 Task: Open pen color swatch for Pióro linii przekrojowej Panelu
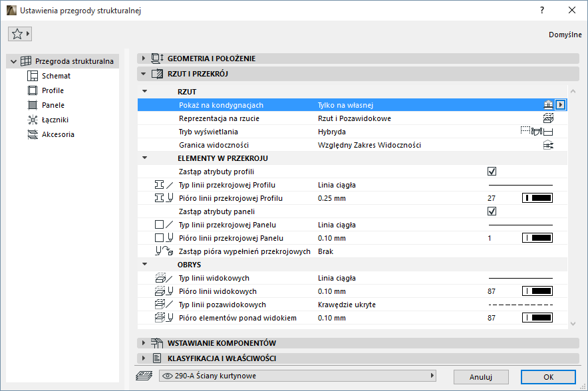[x=537, y=237]
